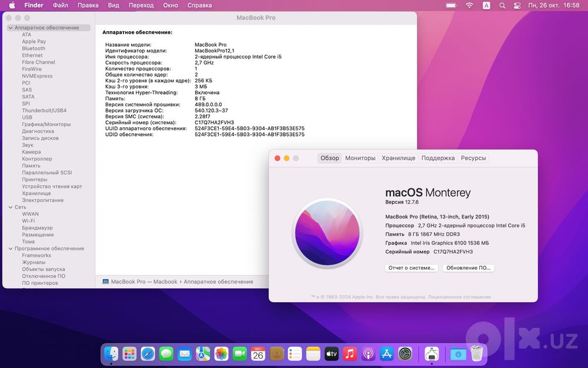The width and height of the screenshot is (588, 368).
Task: Open Maps app in the Dock
Action: (x=203, y=353)
